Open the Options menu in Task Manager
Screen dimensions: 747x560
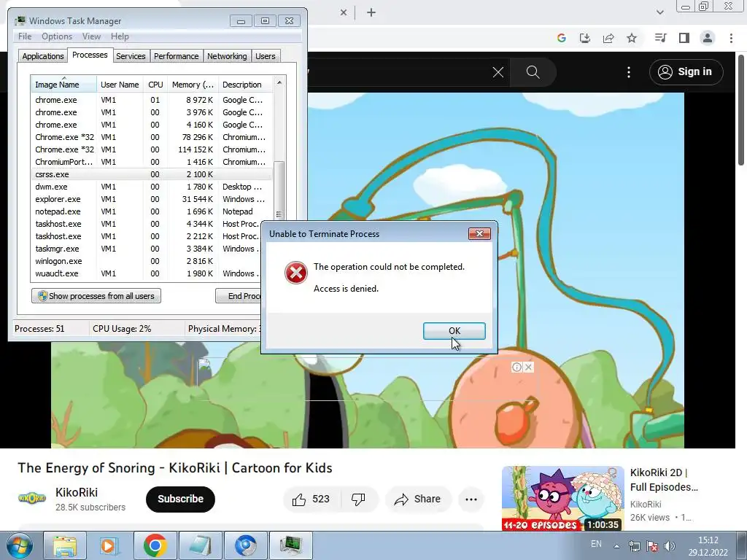pyautogui.click(x=57, y=36)
